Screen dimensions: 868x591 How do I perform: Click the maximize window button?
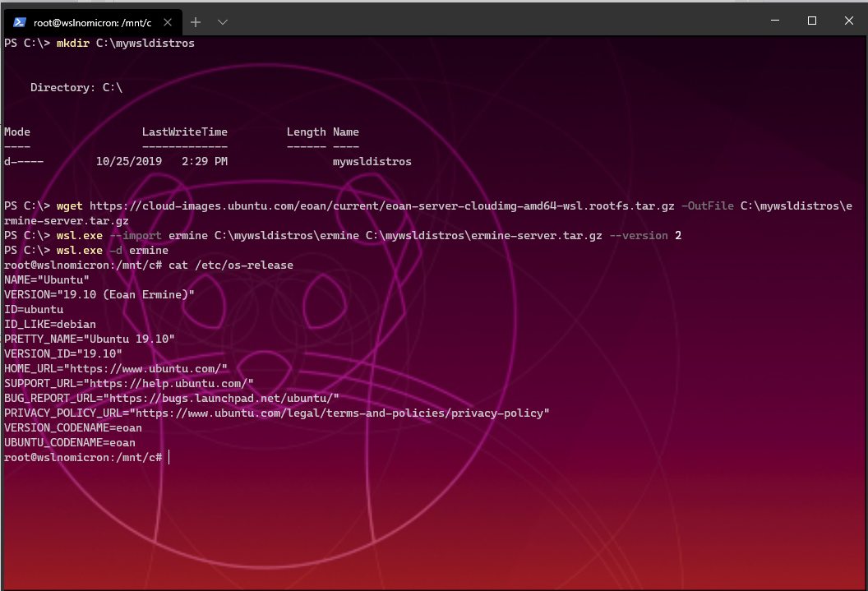click(812, 21)
